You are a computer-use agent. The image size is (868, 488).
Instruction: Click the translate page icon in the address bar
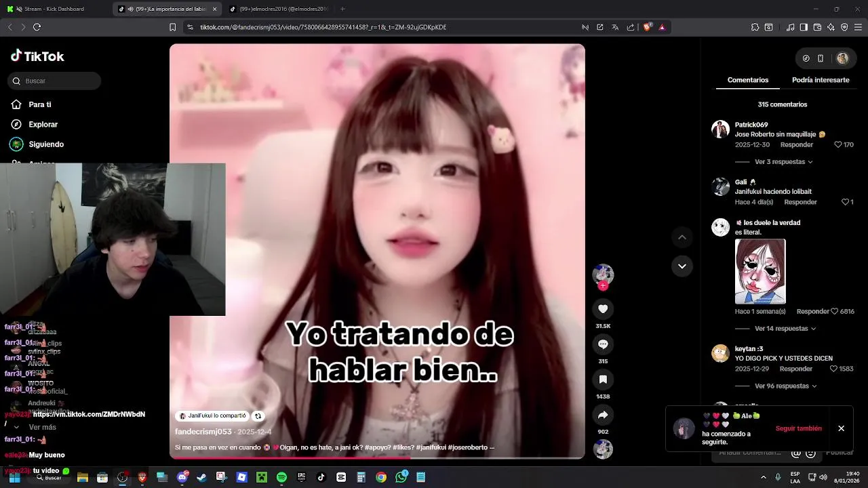click(x=615, y=27)
